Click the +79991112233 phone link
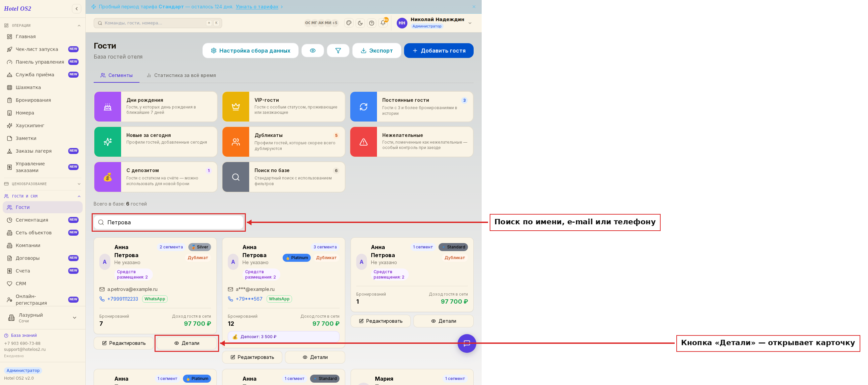This screenshot has width=868, height=385. 123,299
